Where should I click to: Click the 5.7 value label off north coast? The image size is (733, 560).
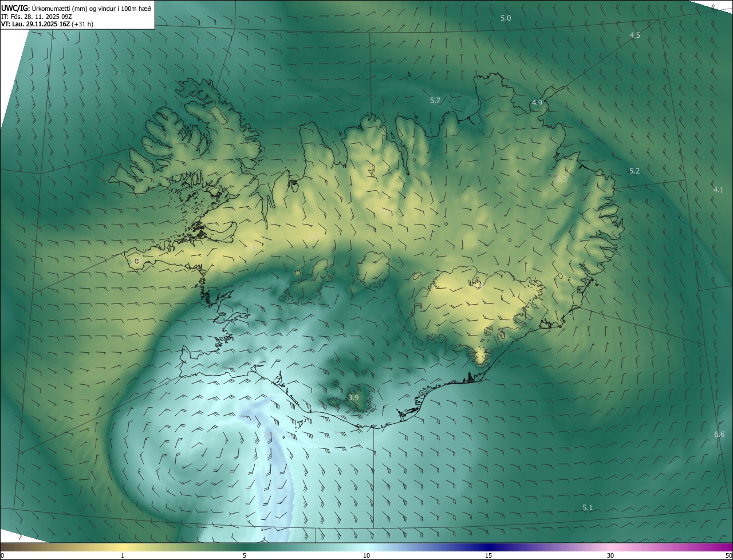(x=435, y=101)
